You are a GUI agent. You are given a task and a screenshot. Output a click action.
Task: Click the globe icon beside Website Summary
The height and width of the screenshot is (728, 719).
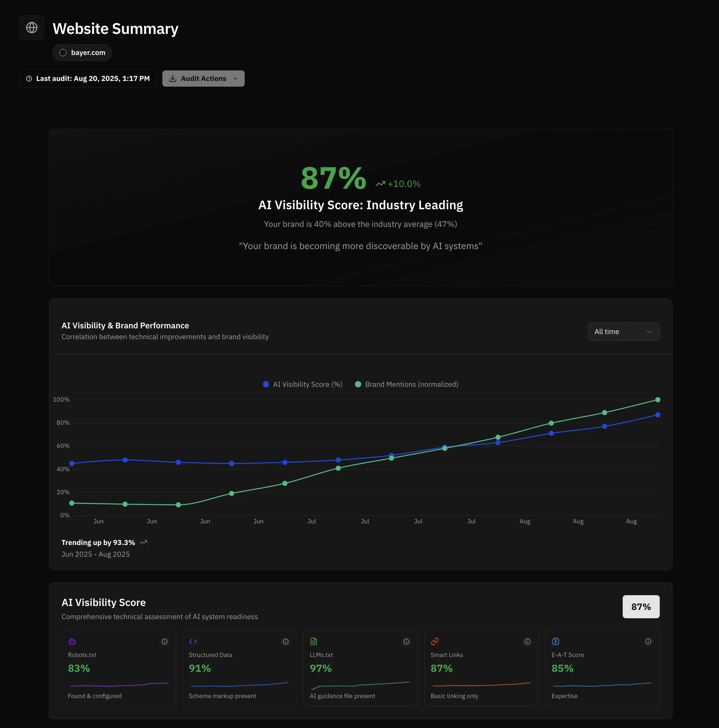point(32,28)
